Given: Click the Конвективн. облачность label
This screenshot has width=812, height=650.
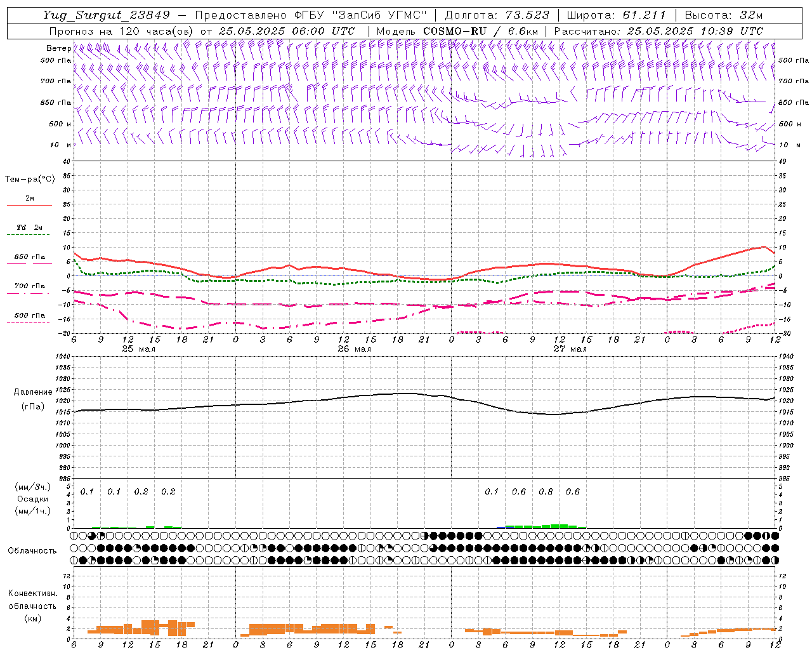Looking at the screenshot, I should point(32,600).
